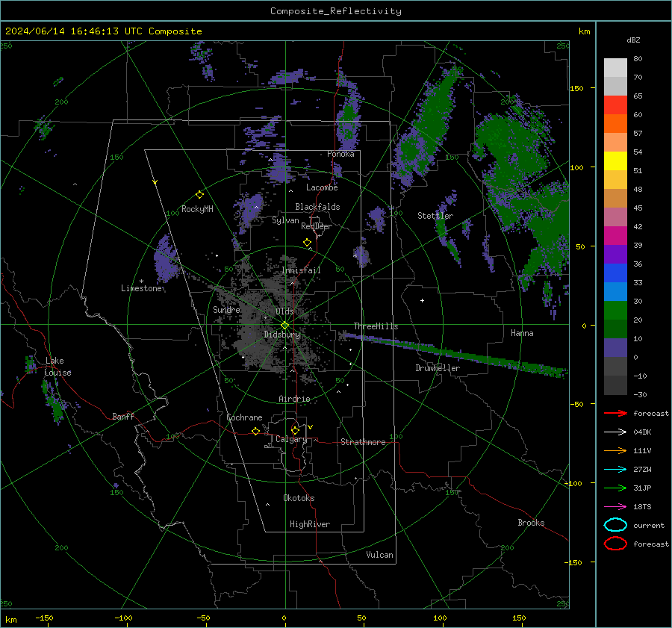Select the orange 111V arrow legend entry
The width and height of the screenshot is (672, 628).
click(615, 450)
